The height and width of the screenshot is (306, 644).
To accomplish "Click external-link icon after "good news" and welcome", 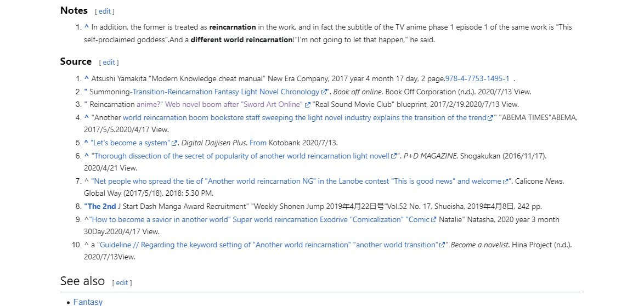I will click(505, 182).
